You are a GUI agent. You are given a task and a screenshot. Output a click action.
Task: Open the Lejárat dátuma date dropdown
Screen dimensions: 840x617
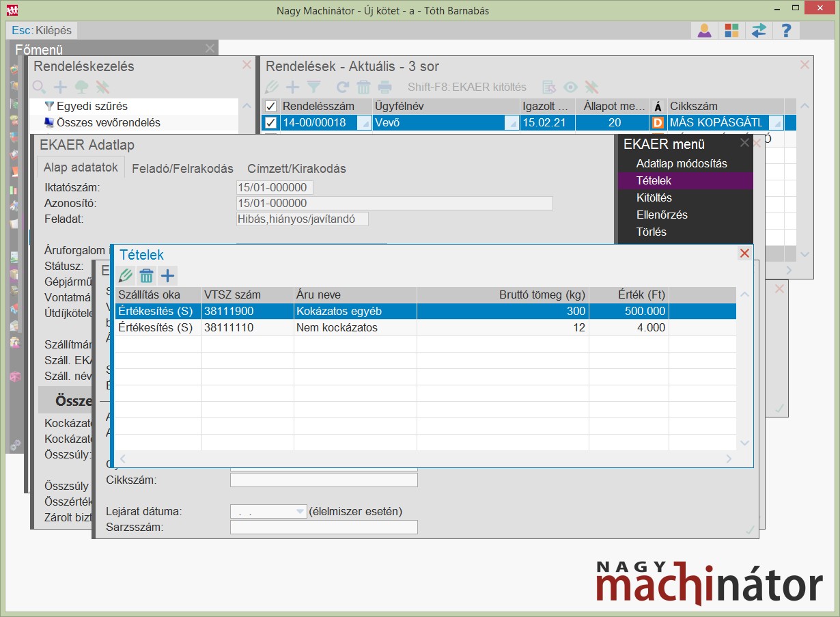[300, 511]
